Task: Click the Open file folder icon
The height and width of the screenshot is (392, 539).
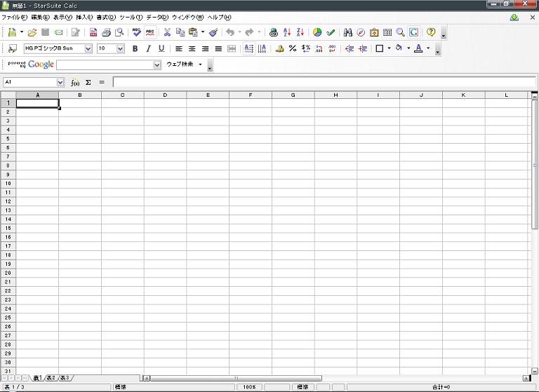Action: 32,32
